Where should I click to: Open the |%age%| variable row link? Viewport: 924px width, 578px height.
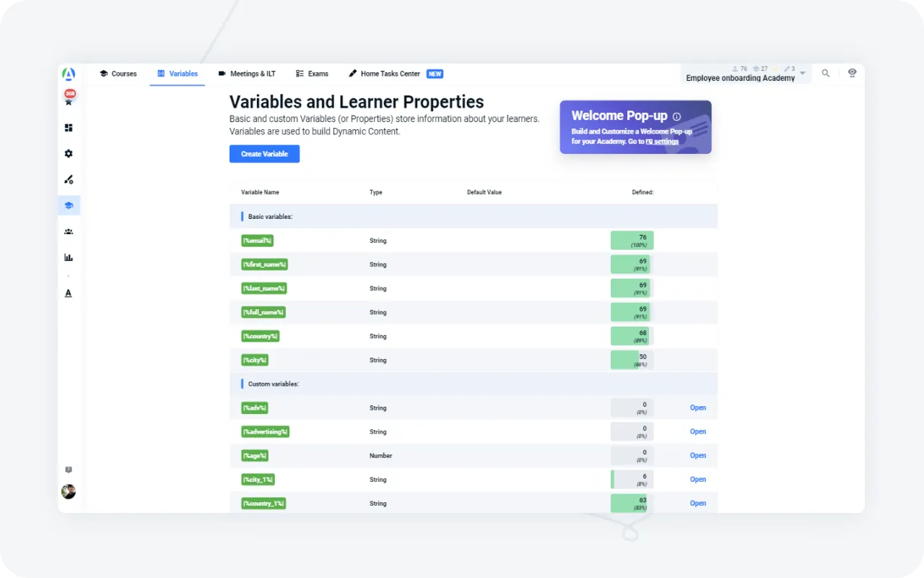tap(697, 455)
